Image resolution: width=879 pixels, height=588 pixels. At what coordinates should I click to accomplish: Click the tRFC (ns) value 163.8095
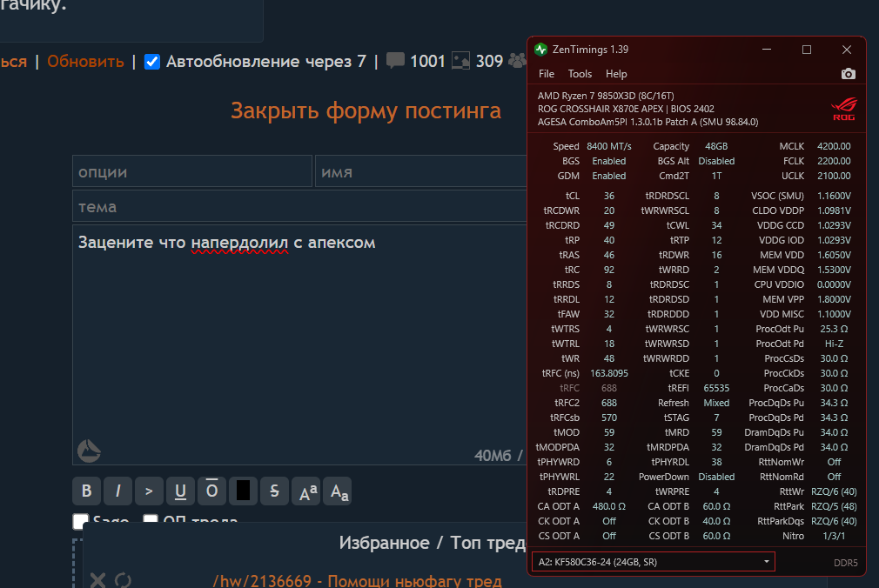point(609,373)
